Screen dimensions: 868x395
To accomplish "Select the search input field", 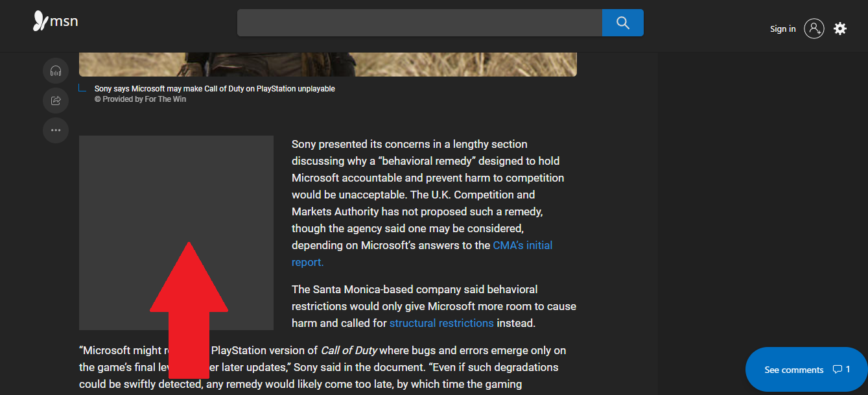I will click(x=419, y=22).
